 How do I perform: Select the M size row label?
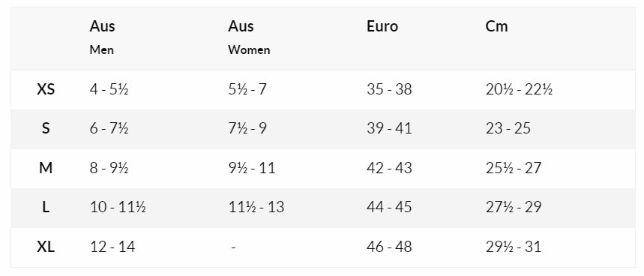click(x=46, y=168)
